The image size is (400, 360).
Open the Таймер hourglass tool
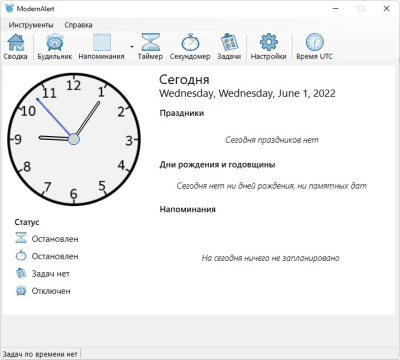[150, 42]
